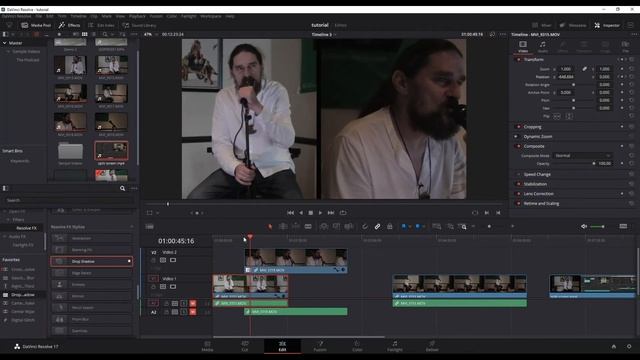Image resolution: width=640 pixels, height=360 pixels.
Task: Open the Media Pool panel button
Action: (36, 25)
